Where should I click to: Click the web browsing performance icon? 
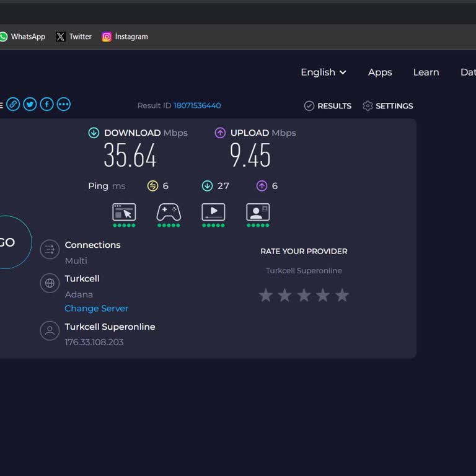pos(124,213)
